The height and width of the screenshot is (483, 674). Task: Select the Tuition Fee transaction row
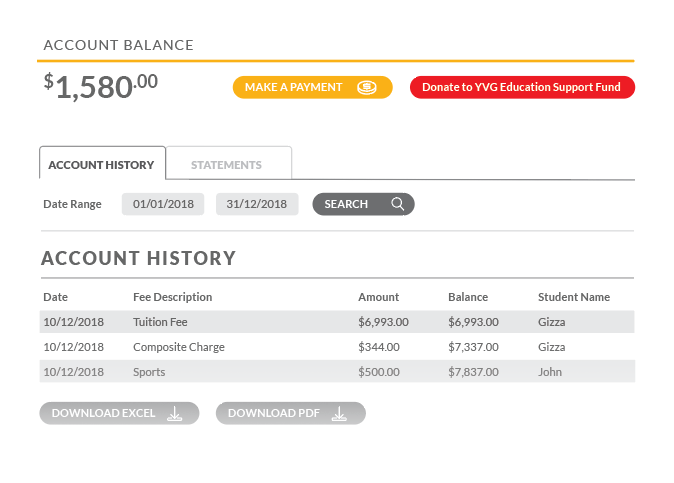point(336,322)
